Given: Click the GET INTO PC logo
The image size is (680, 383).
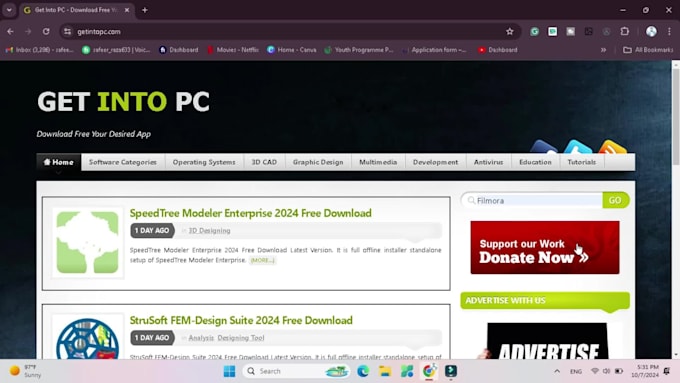Looking at the screenshot, I should 123,101.
